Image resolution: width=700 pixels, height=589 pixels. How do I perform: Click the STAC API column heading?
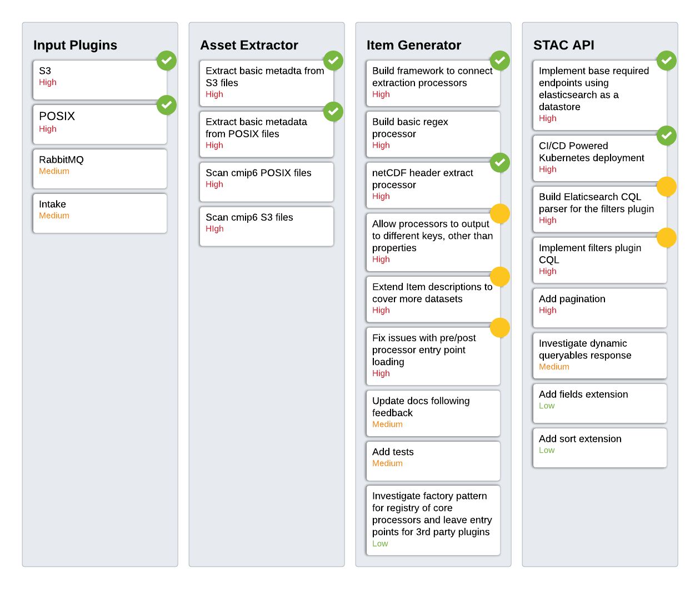pos(563,45)
